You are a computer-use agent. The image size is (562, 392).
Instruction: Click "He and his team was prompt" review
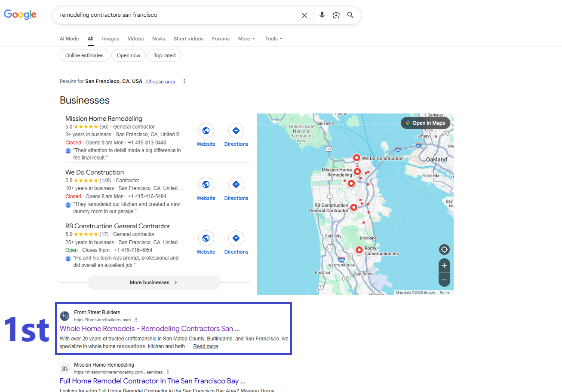click(126, 261)
